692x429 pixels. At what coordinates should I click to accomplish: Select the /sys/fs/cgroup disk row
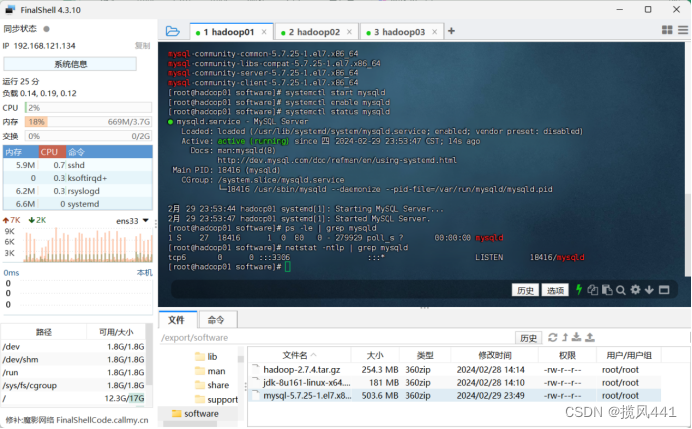[73, 385]
